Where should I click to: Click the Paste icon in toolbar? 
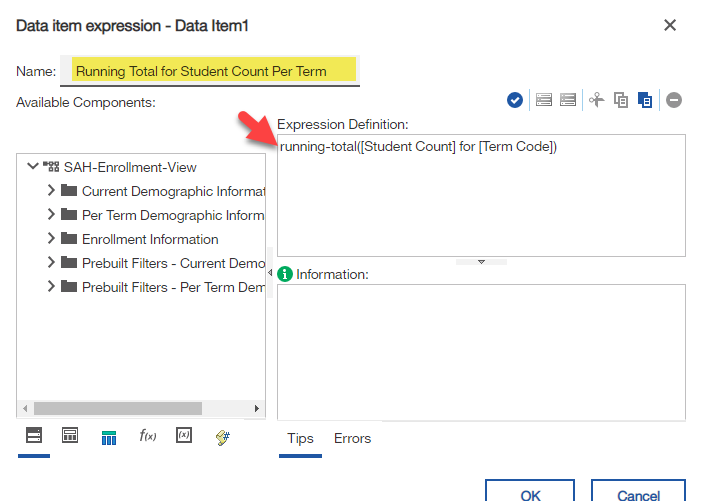645,100
